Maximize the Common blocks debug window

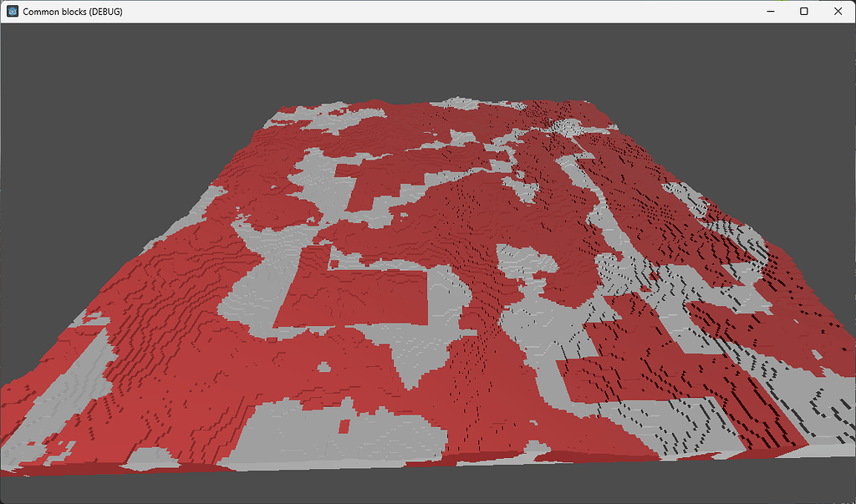coord(803,11)
